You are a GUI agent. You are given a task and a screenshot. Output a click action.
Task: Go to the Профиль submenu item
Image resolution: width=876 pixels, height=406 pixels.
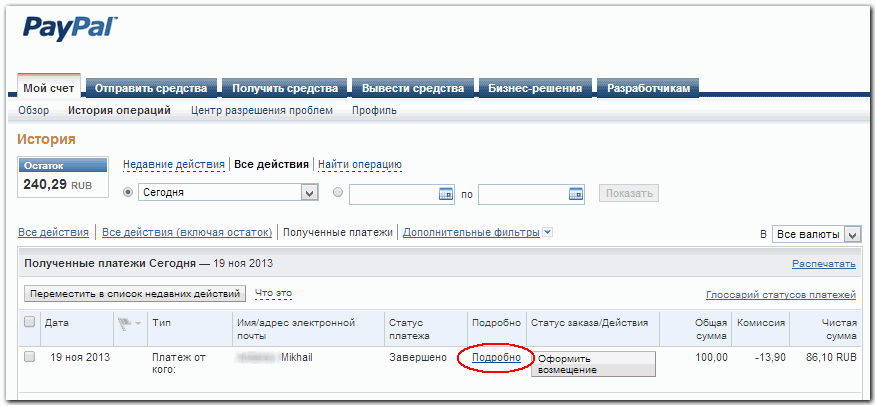coord(374,111)
